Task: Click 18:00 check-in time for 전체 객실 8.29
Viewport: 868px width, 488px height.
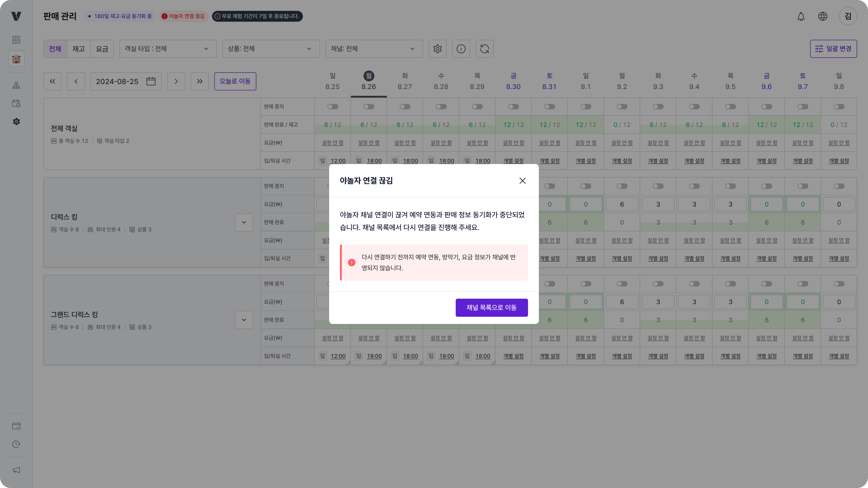Action: tap(483, 161)
